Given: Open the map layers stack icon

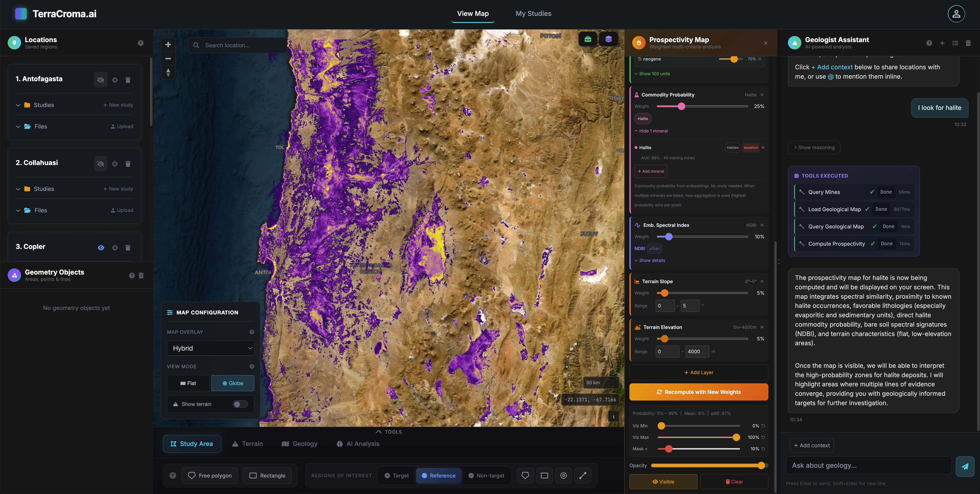Looking at the screenshot, I should 608,39.
